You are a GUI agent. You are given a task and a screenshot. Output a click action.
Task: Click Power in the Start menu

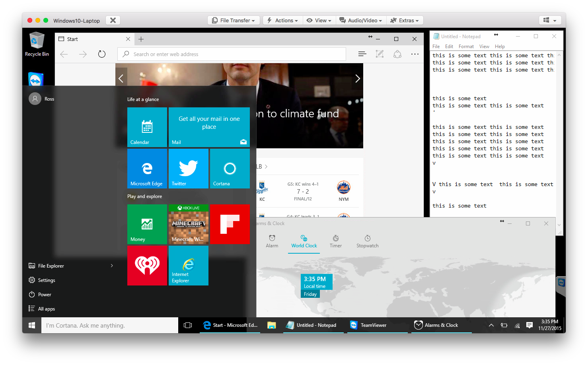(44, 295)
